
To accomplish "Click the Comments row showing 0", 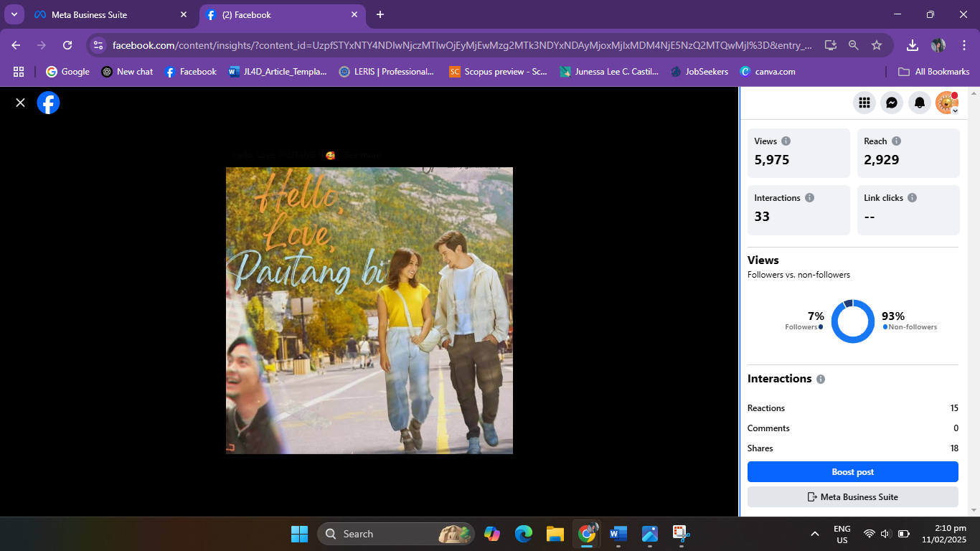I will click(x=852, y=428).
